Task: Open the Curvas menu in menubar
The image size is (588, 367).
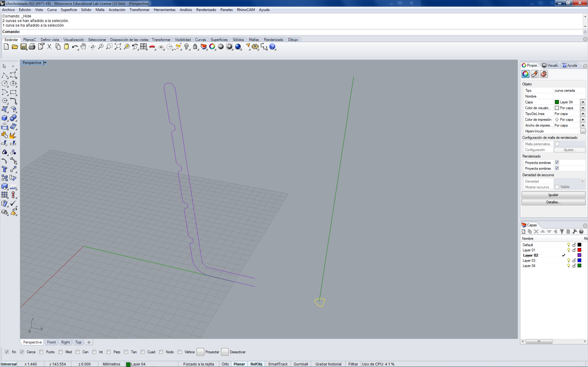Action: (x=200, y=39)
